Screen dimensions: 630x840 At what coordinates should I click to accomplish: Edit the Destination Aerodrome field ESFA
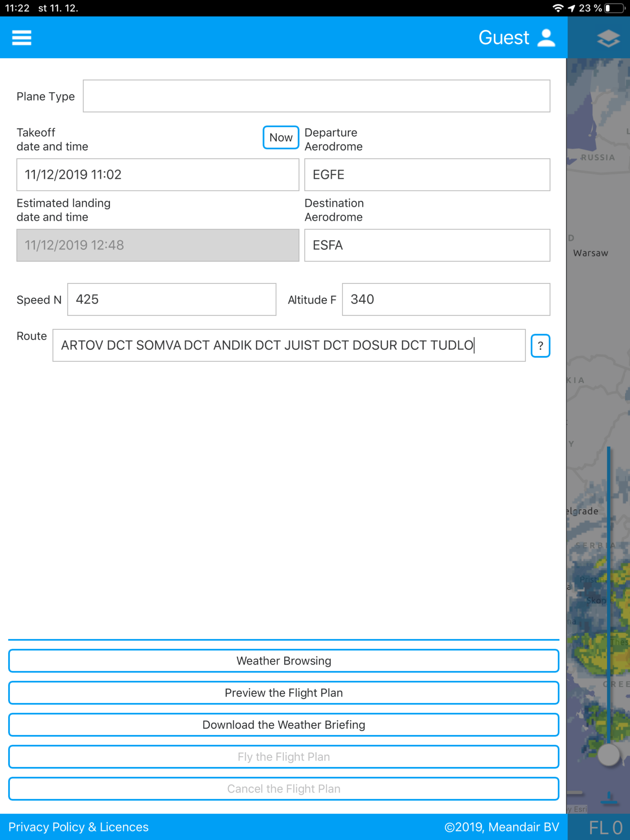pos(427,245)
